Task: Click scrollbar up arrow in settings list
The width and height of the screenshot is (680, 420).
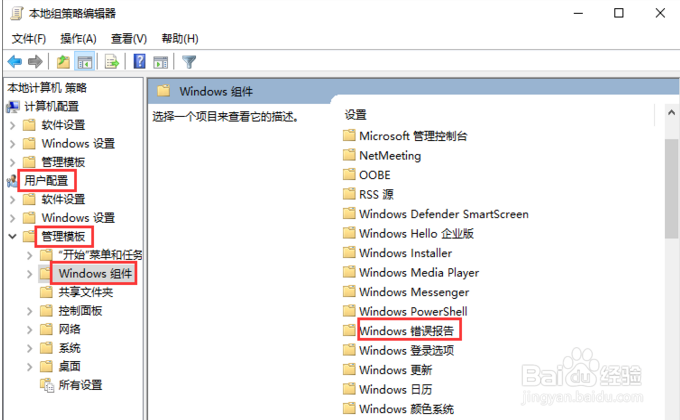Action: pyautogui.click(x=671, y=113)
